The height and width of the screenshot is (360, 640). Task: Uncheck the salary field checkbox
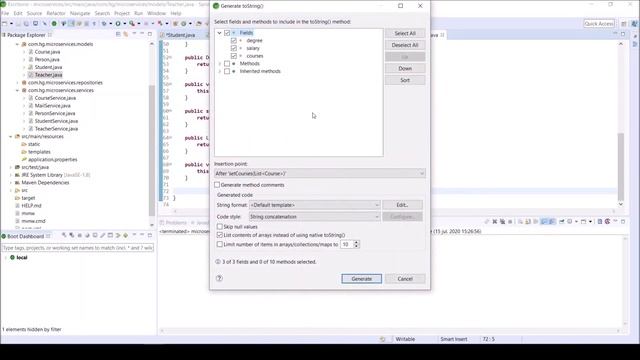coord(233,48)
